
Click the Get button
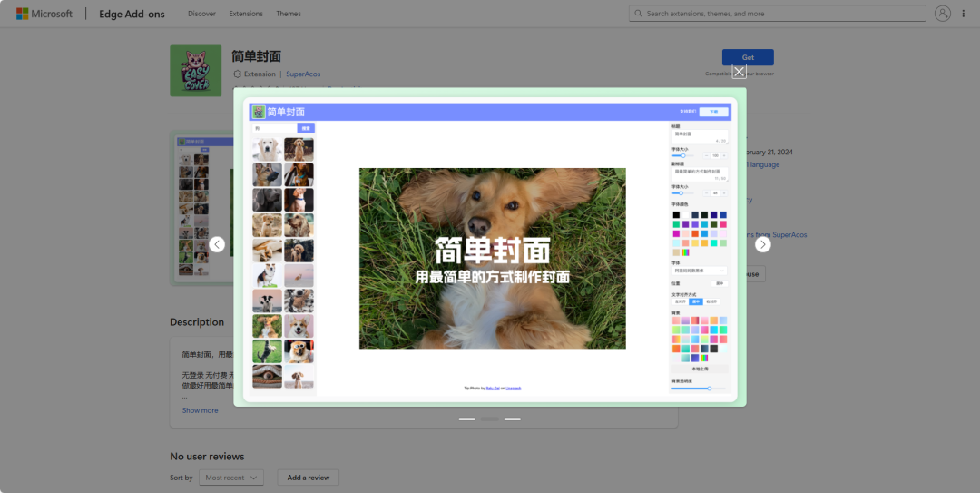coord(748,57)
